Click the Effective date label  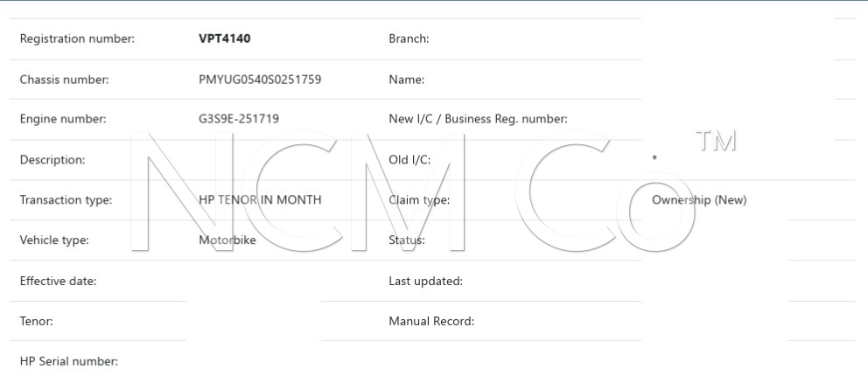click(58, 281)
